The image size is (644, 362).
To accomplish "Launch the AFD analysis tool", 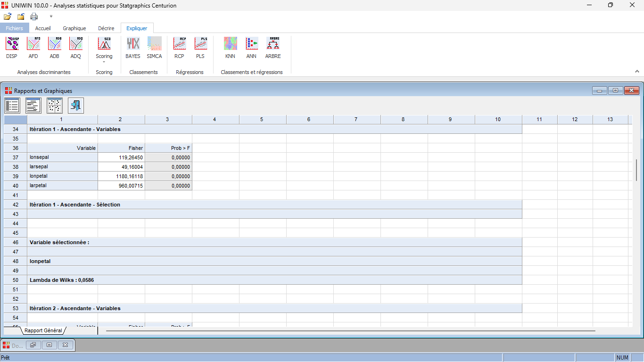I will pos(33,48).
